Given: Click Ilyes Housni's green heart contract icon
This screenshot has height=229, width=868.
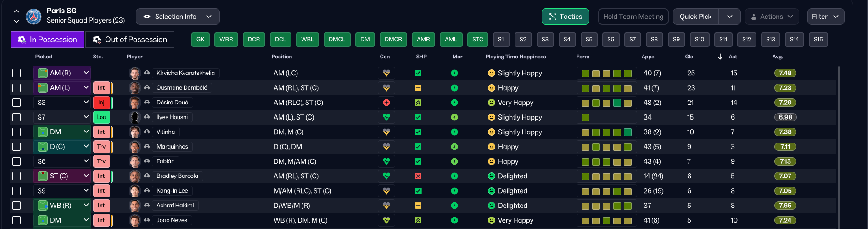Looking at the screenshot, I should (386, 117).
